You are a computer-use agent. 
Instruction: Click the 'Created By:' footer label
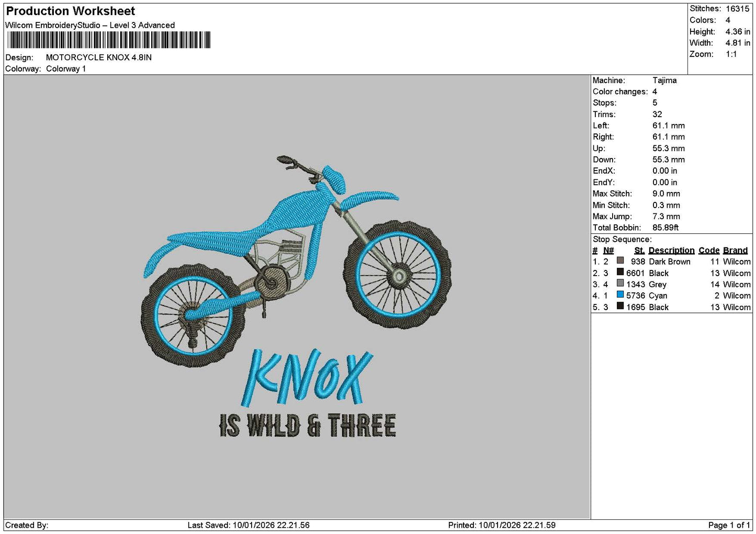(x=27, y=525)
